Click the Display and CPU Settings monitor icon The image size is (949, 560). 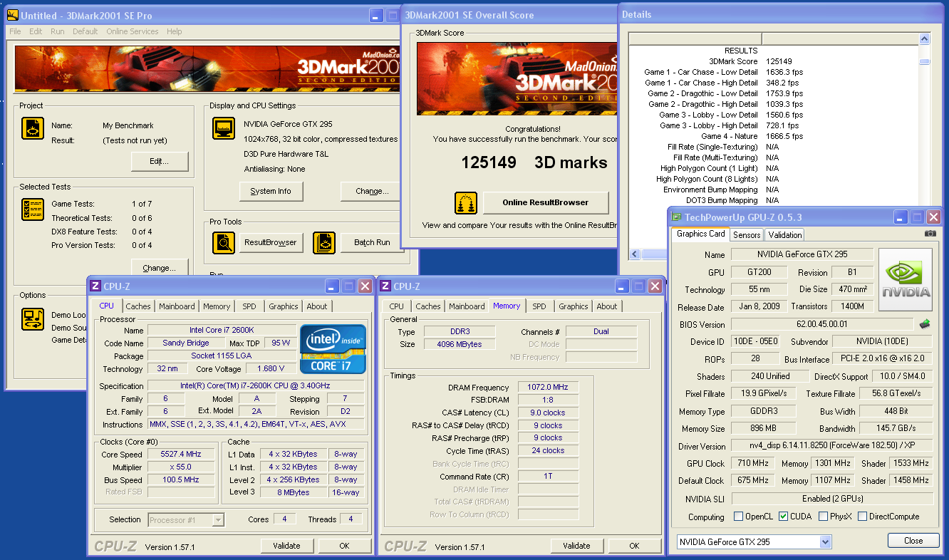tap(224, 129)
